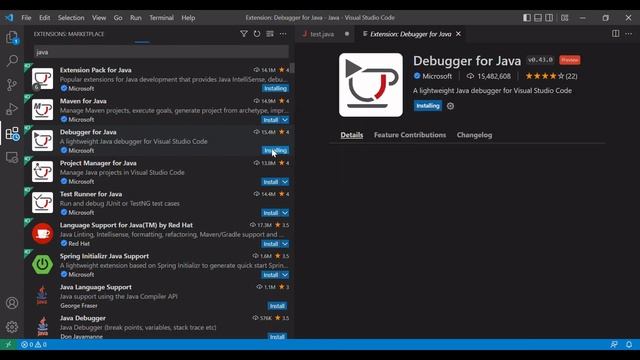Open the Help menu
Image resolution: width=640 pixels, height=360 pixels.
pos(188,18)
